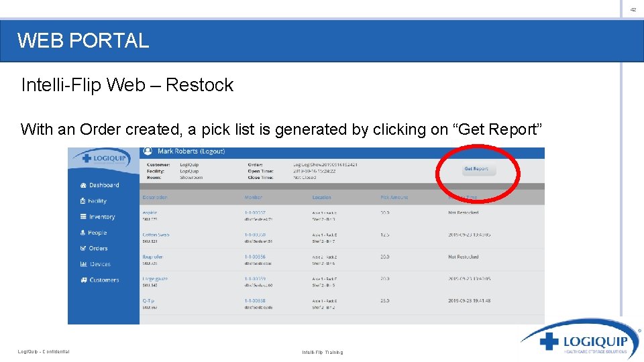Click monitor link 1-1-00356 in Ibuprofen row
644x362 pixels.
(255, 257)
